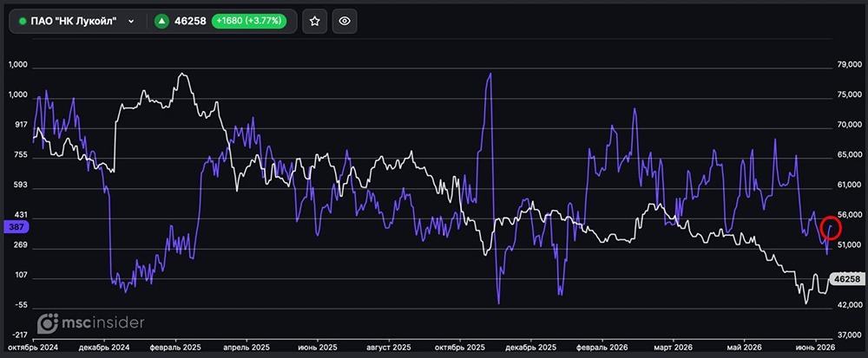Select the ПАО "НК Лукойл" instrument name
868x358 pixels.
[x=74, y=22]
